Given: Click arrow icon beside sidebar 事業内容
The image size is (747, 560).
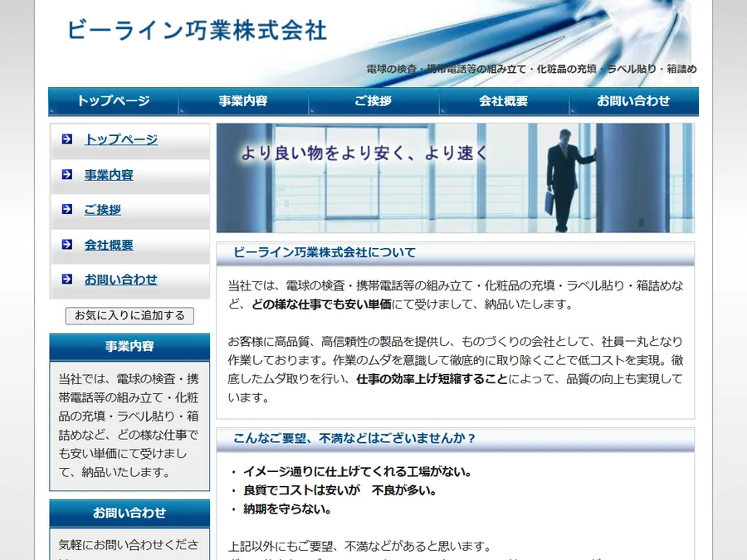Looking at the screenshot, I should (66, 174).
